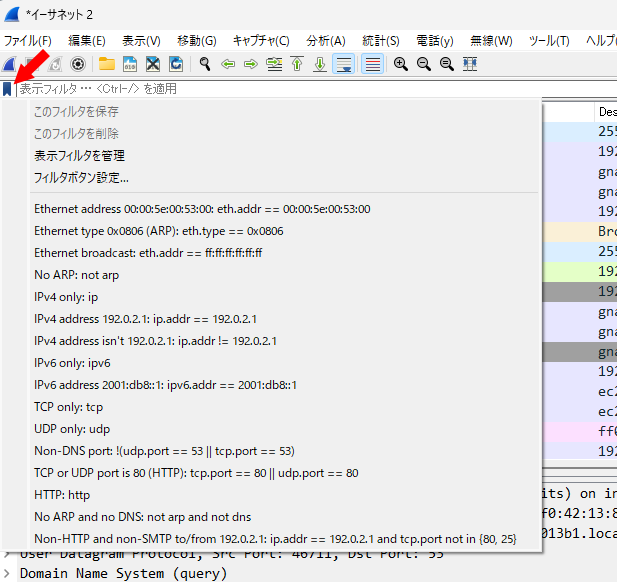Open the キャプチャ(C) menu
The width and height of the screenshot is (617, 582).
[261, 41]
